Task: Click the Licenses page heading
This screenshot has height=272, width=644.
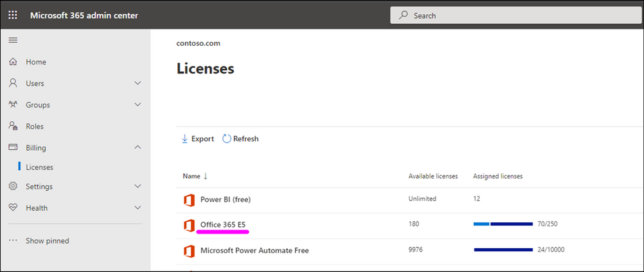Action: coord(206,68)
